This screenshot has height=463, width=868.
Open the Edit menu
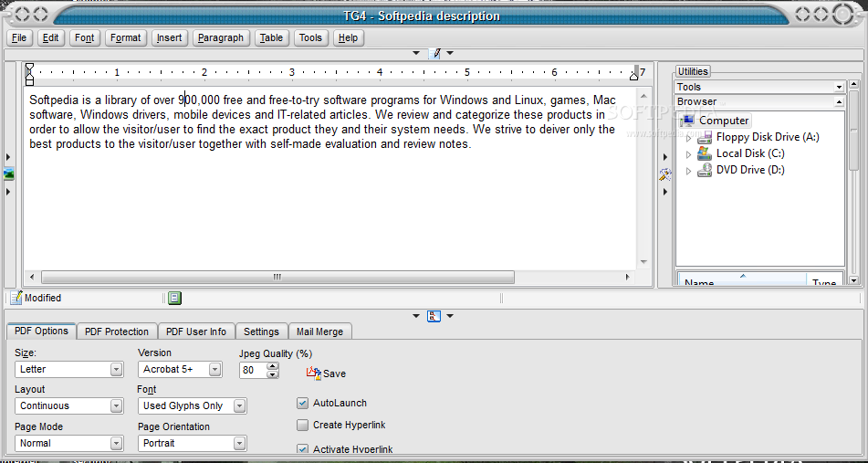(51, 37)
